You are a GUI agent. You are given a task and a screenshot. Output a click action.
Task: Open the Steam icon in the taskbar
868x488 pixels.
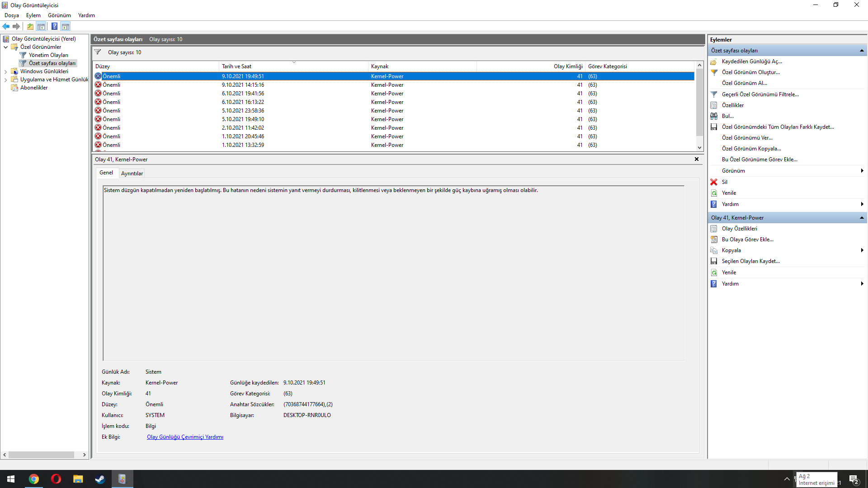(100, 479)
